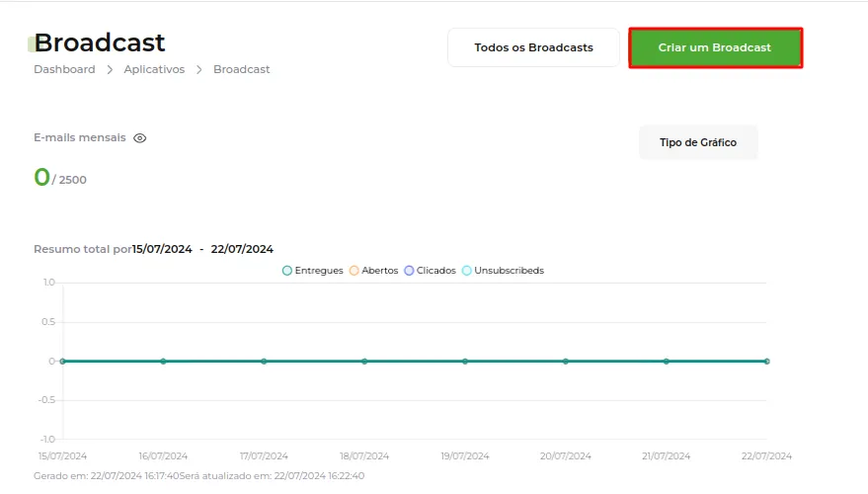Click the -0.5 y-axis label

point(46,400)
